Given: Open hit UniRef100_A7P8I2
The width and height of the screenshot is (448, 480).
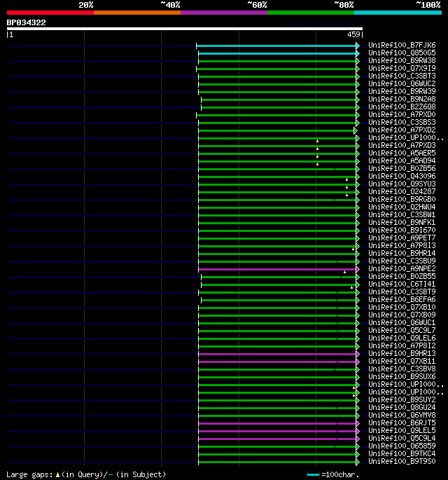Looking at the screenshot, I should point(402,346).
